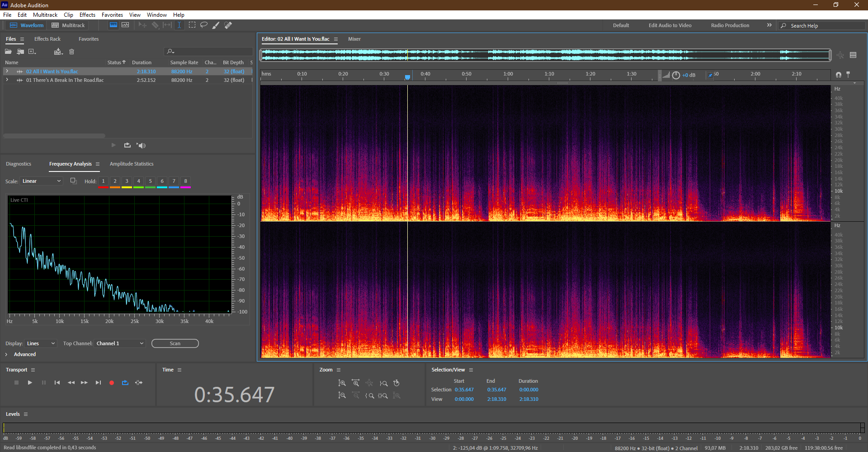Screen dimensions: 868x452
Task: Pick the Paintbrush Selection tool
Action: pyautogui.click(x=216, y=25)
